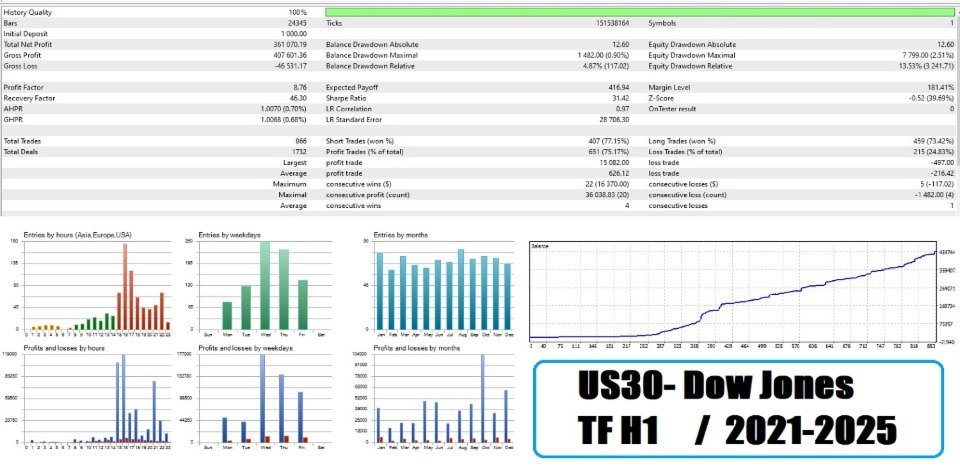
Task: Click the average profit trade value '626.12'
Action: [620, 173]
